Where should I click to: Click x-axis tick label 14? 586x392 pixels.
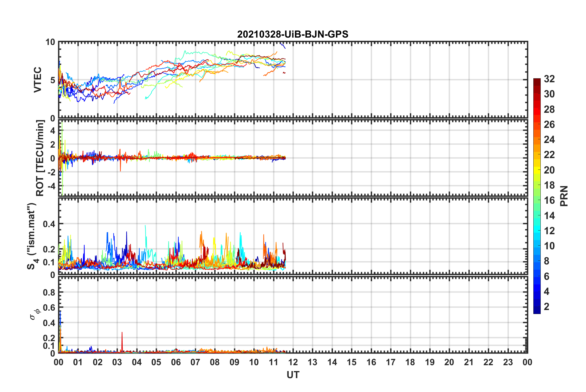[332, 362]
